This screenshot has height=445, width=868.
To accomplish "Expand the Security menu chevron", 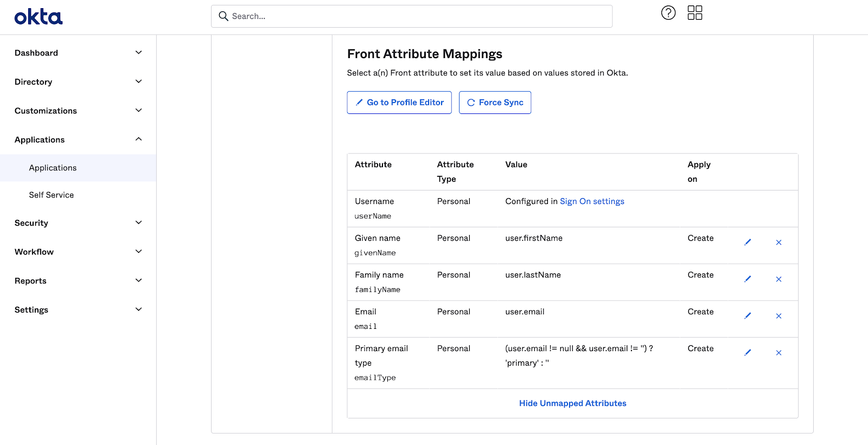I will tap(138, 223).
